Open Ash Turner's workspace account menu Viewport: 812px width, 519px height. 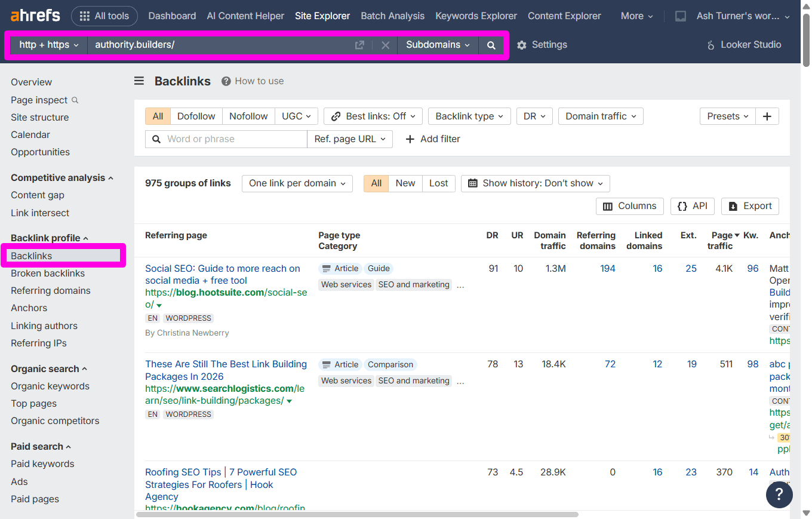[x=743, y=16]
